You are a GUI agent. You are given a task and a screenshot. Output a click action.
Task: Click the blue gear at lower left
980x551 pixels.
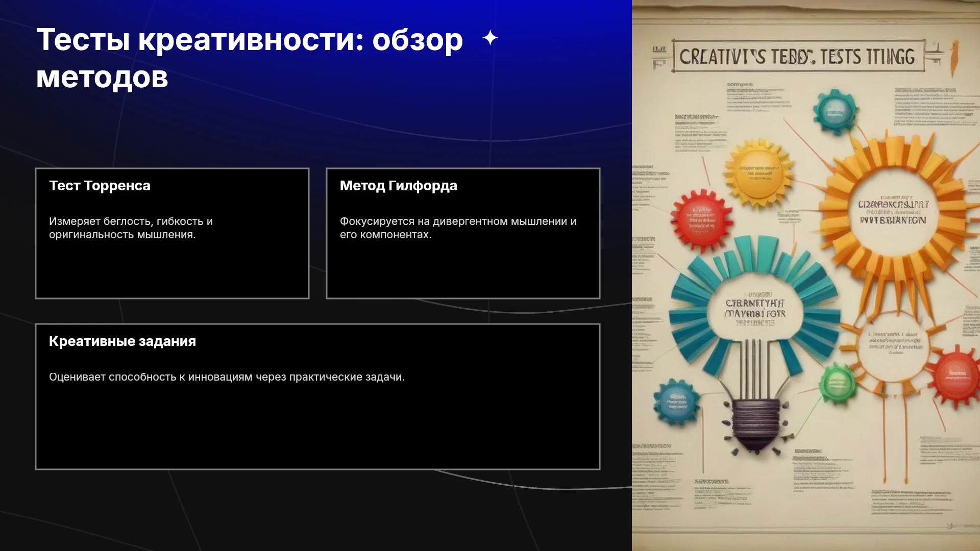677,403
